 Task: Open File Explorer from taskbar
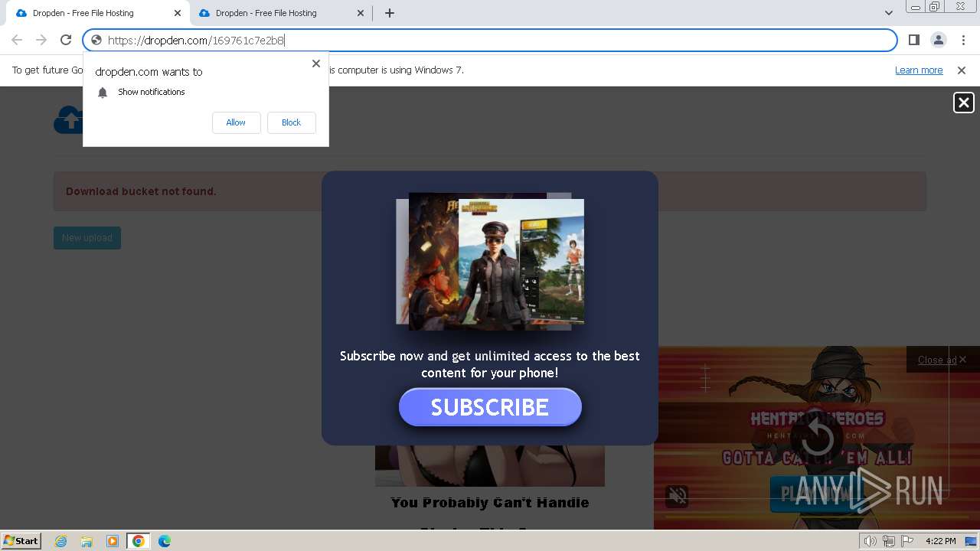[87, 541]
